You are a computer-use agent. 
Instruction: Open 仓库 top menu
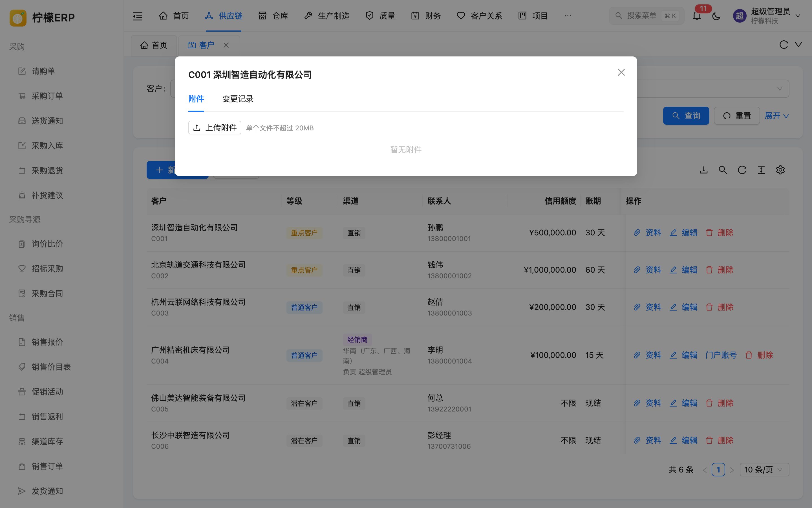pyautogui.click(x=273, y=16)
